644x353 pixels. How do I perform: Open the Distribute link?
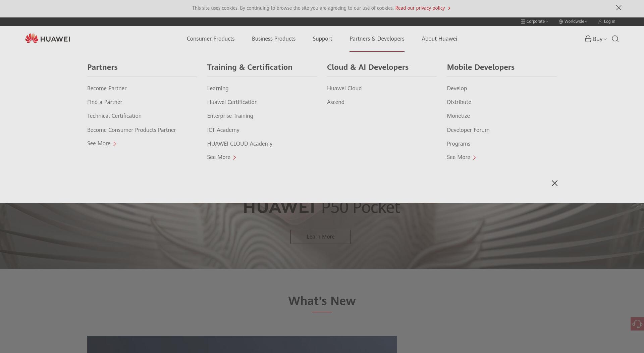tap(459, 102)
